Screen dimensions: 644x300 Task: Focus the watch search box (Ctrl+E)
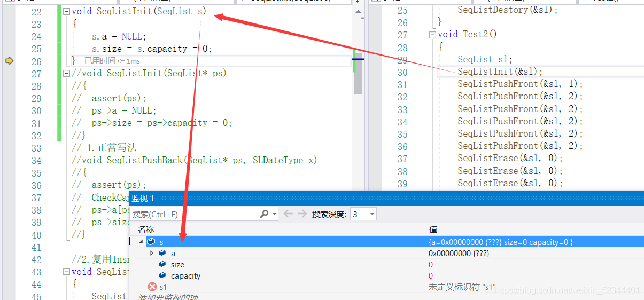tap(195, 214)
